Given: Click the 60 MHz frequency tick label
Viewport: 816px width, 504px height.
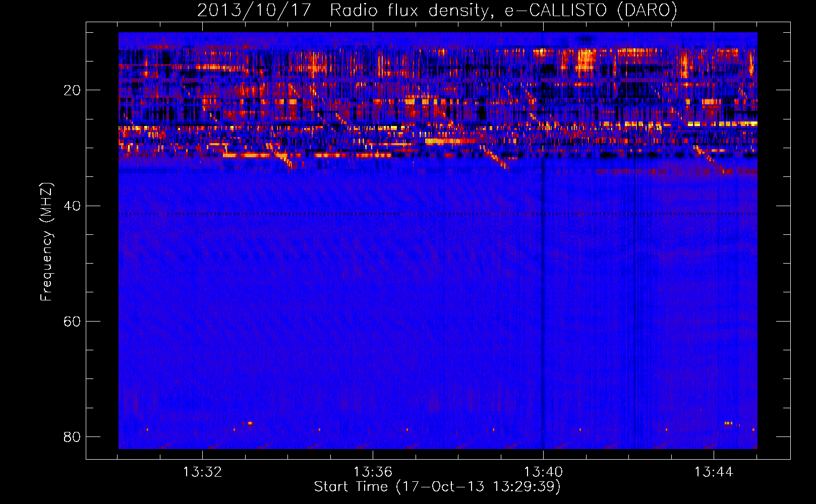Looking at the screenshot, I should click(72, 322).
